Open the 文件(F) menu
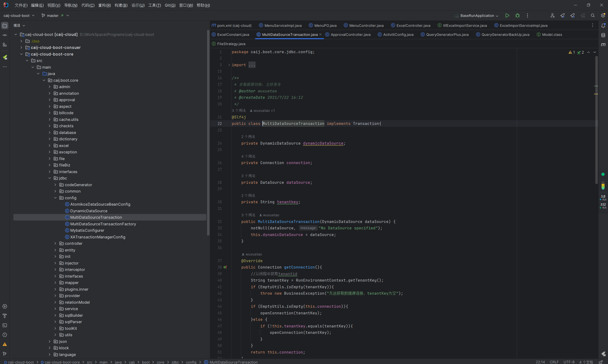 pos(21,5)
